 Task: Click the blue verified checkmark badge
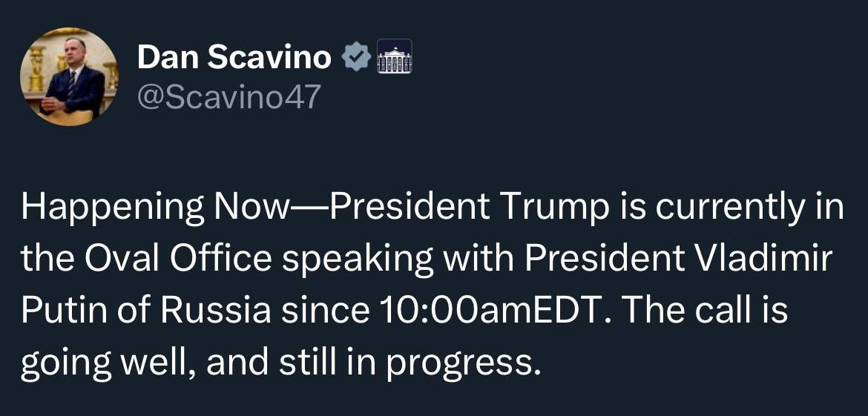357,59
